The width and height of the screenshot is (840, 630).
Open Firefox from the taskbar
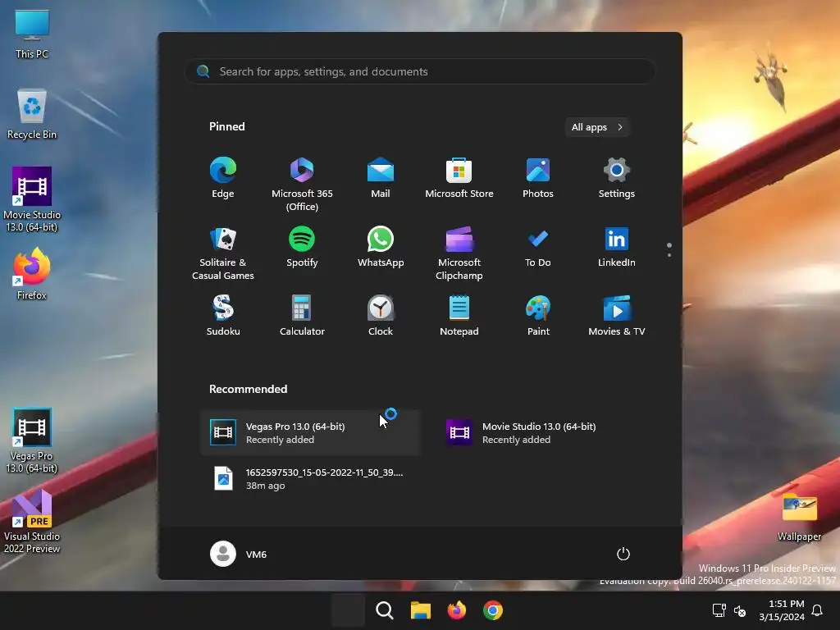click(x=456, y=610)
